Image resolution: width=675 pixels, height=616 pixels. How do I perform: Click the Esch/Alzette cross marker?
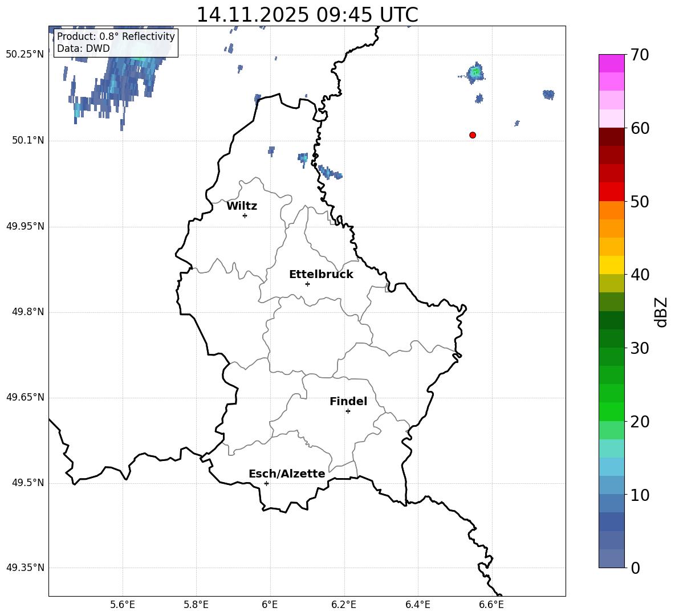pos(266,483)
